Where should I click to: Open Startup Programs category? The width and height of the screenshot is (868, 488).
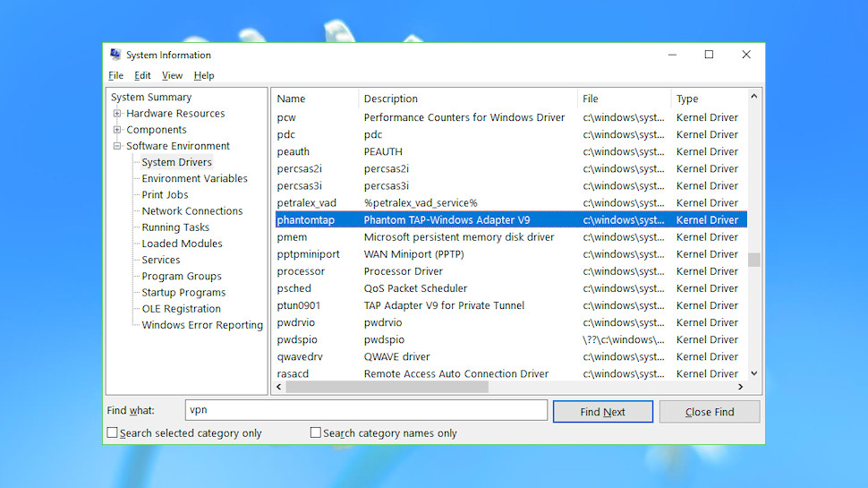click(183, 293)
